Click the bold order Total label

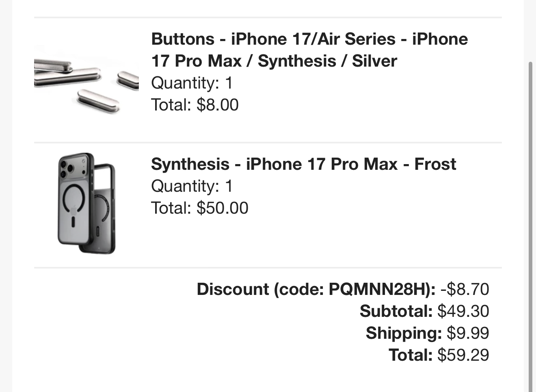[x=411, y=355]
